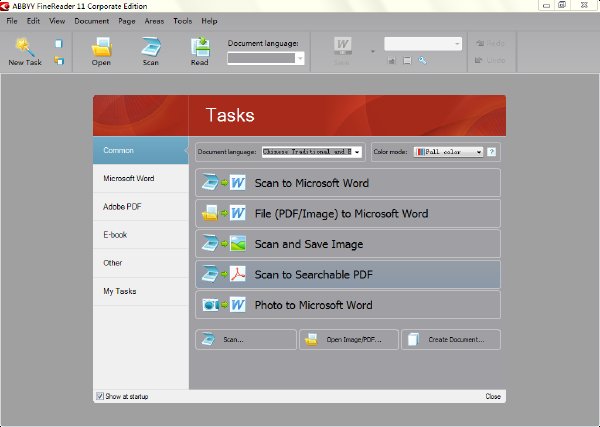Start the Scan and Save Image task

point(348,244)
